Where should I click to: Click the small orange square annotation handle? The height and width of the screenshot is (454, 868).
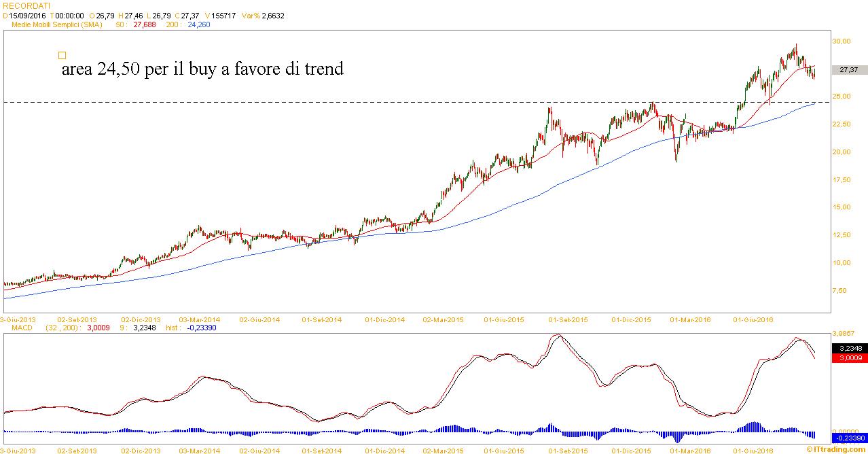(62, 56)
